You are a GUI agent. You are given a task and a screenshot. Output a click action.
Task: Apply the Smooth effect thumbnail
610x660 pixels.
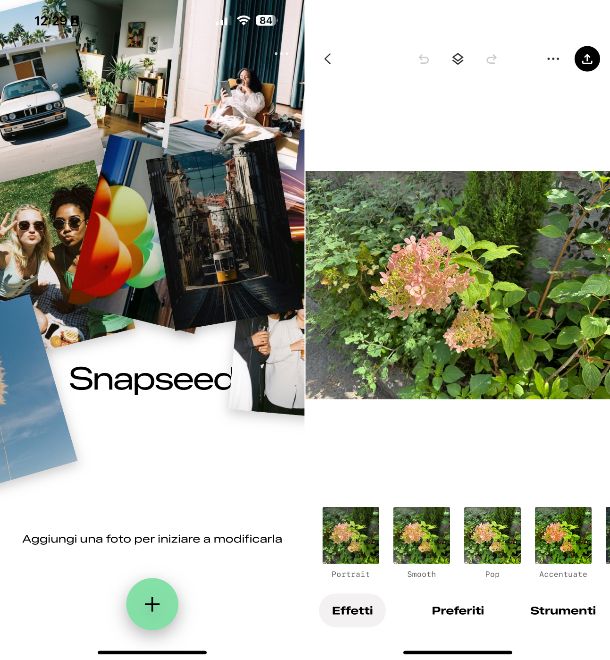[x=421, y=535]
